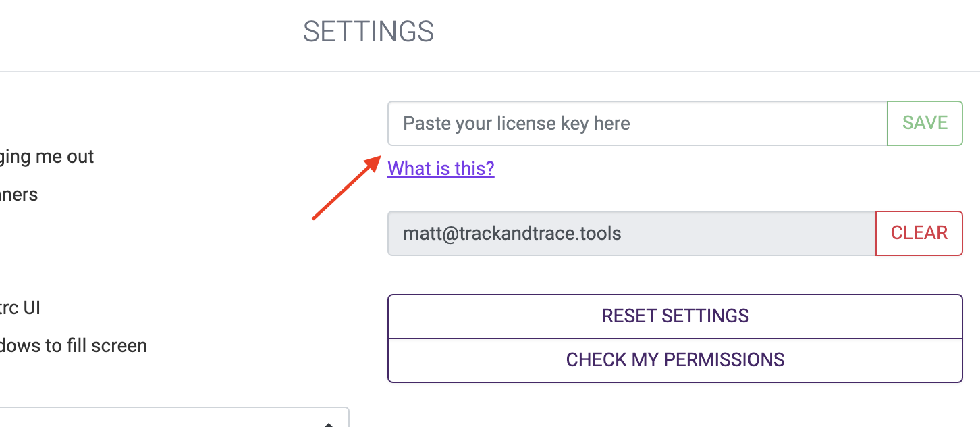Click CHECK MY PERMISSIONS button
Viewport: 980px width, 427px height.
675,360
